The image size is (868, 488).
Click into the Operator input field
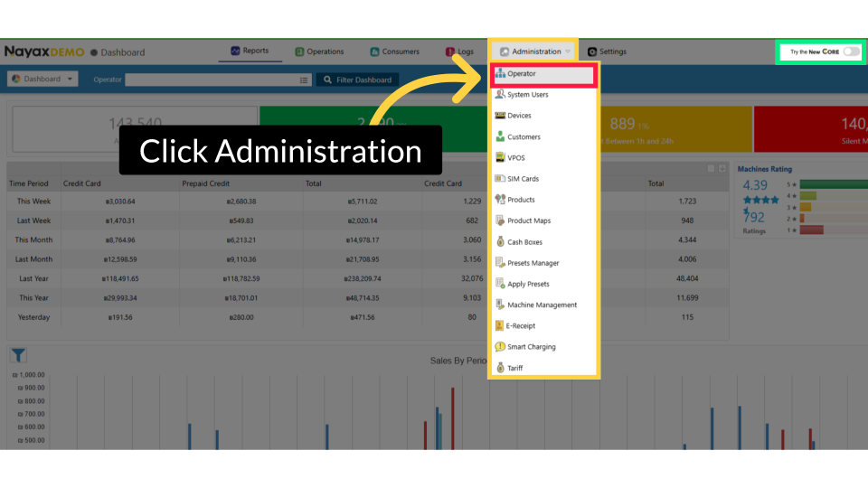(x=212, y=80)
